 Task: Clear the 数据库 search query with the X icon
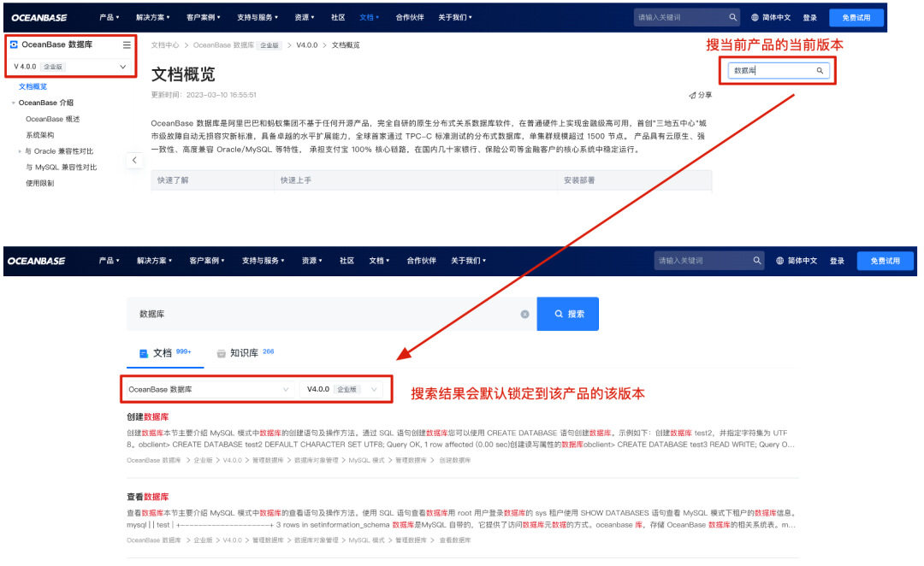pos(524,315)
